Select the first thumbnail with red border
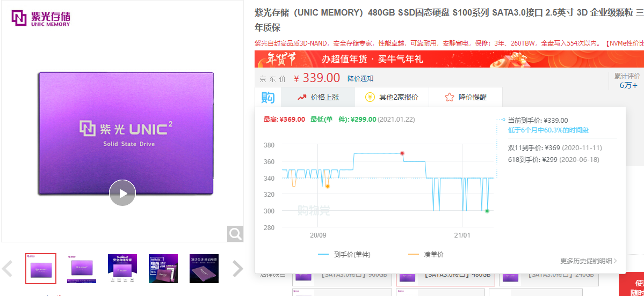This screenshot has height=296, width=644. [41, 269]
